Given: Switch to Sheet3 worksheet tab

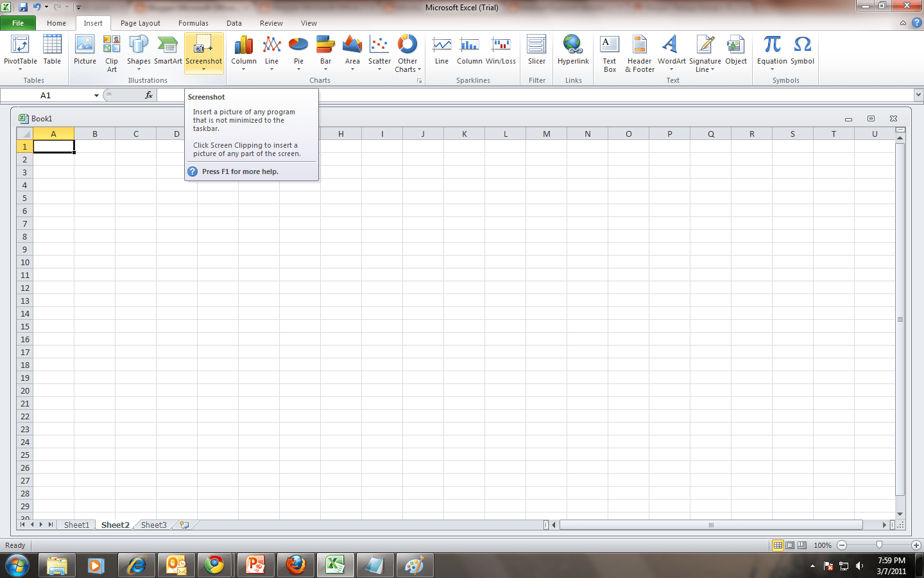Looking at the screenshot, I should pyautogui.click(x=153, y=525).
